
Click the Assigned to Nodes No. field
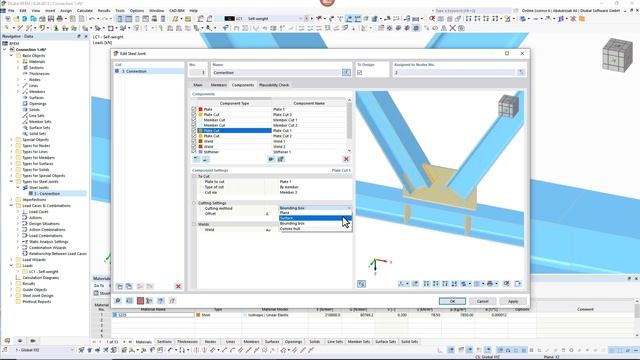tap(454, 72)
